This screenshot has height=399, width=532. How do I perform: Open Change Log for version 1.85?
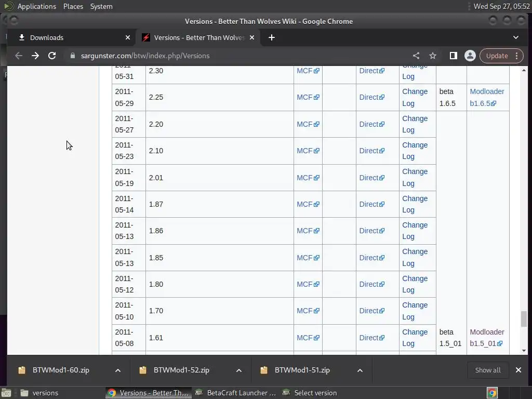pyautogui.click(x=415, y=258)
